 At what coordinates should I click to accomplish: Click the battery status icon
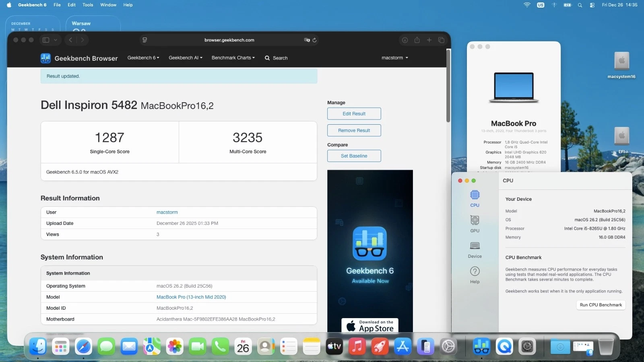[568, 5]
